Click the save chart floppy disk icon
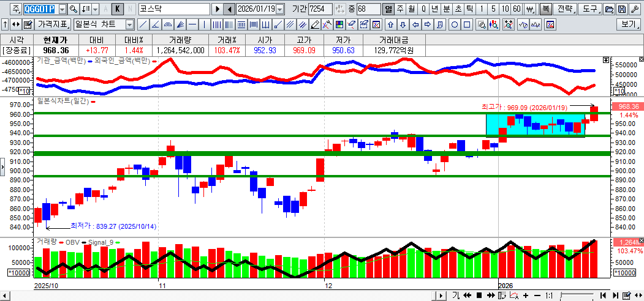This screenshot has width=644, height=301. 621,9
